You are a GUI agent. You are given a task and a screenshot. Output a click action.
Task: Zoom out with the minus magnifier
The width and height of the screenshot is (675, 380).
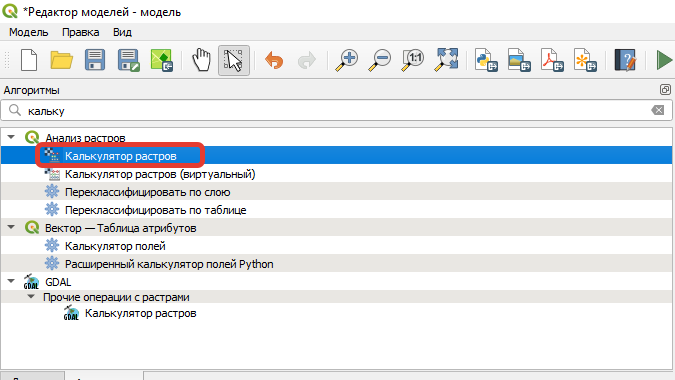380,60
